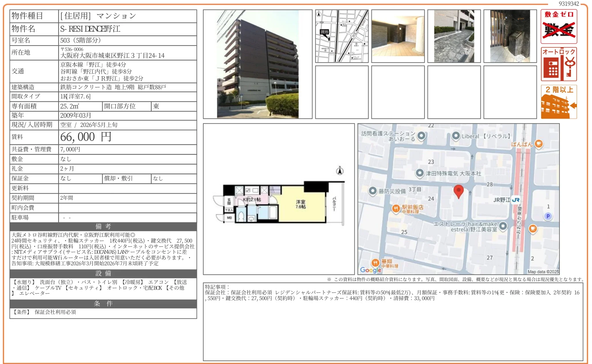Click the blue P parking icon
The width and height of the screenshot is (592, 364).
tap(548, 216)
